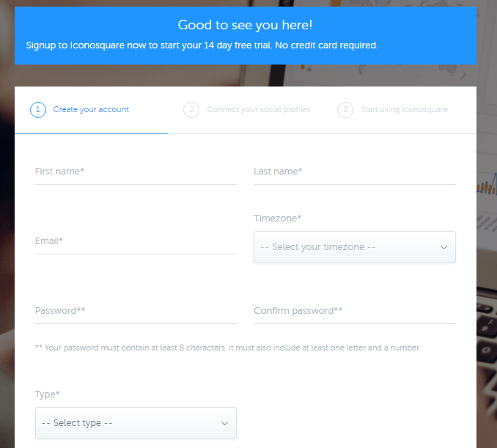The height and width of the screenshot is (448, 497).
Task: Switch to 'Create your account' tab
Action: coord(91,110)
